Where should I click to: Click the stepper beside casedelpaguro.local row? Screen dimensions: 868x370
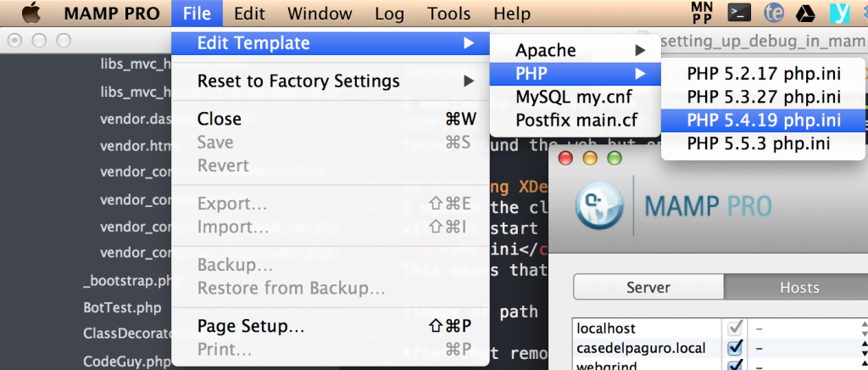point(865,348)
